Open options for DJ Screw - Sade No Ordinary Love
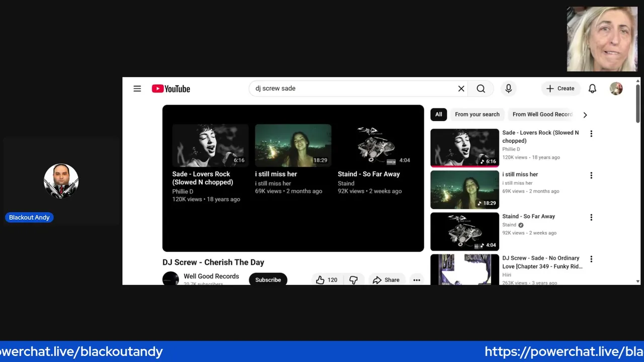Viewport: 644px width, 362px height. click(591, 259)
